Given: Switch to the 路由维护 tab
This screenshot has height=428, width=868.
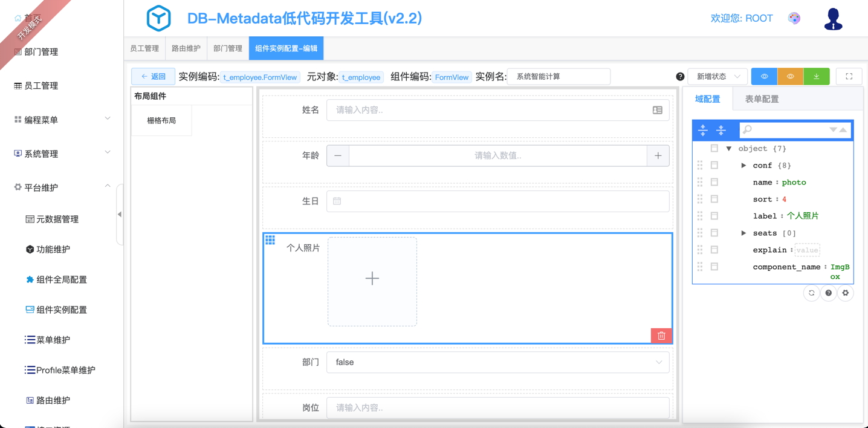Looking at the screenshot, I should coord(186,48).
